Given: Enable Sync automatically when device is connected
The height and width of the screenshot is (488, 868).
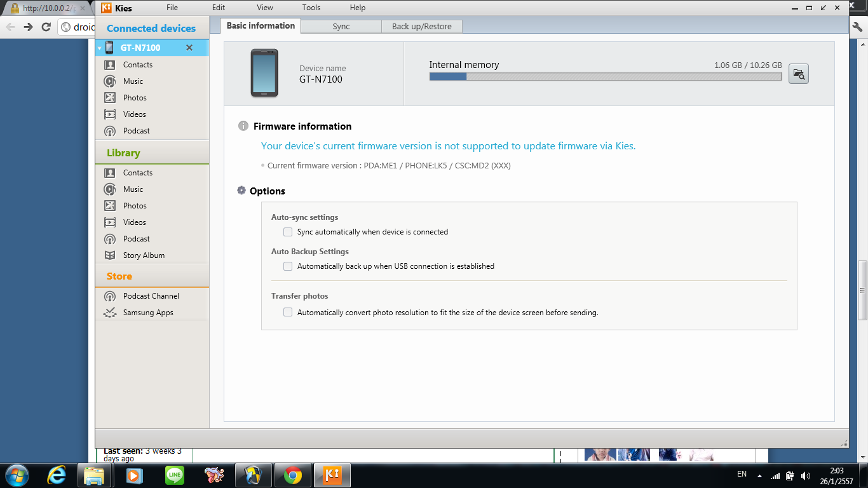Looking at the screenshot, I should tap(288, 232).
